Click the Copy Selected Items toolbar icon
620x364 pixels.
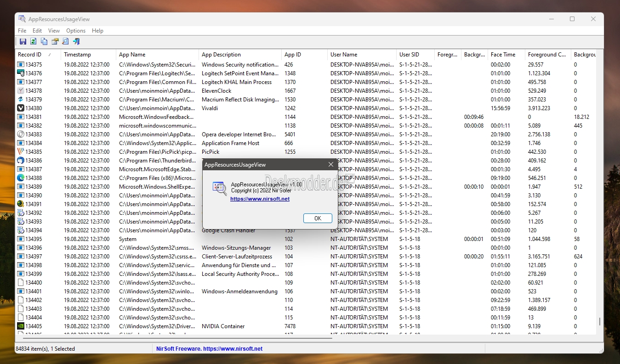(44, 42)
